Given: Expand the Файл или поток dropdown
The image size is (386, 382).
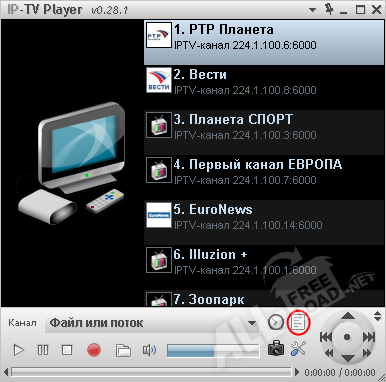Looking at the screenshot, I should coord(252,323).
